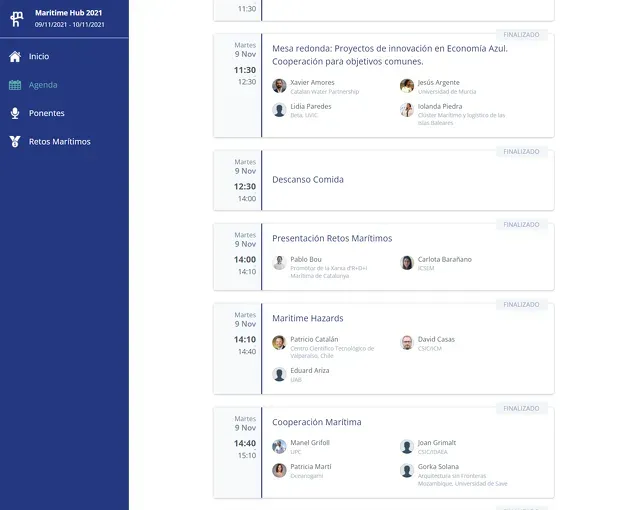Click the Agenda calendar icon

15,85
